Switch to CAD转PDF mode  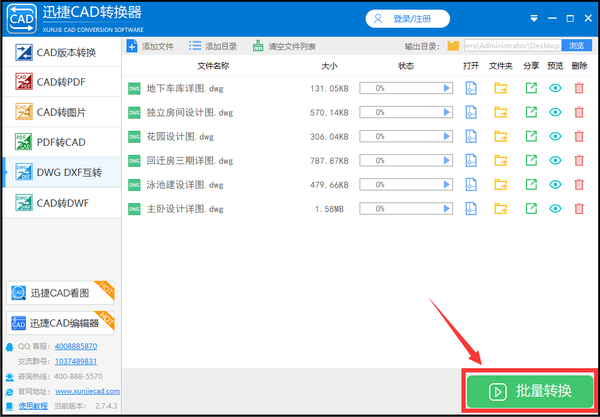[62, 82]
